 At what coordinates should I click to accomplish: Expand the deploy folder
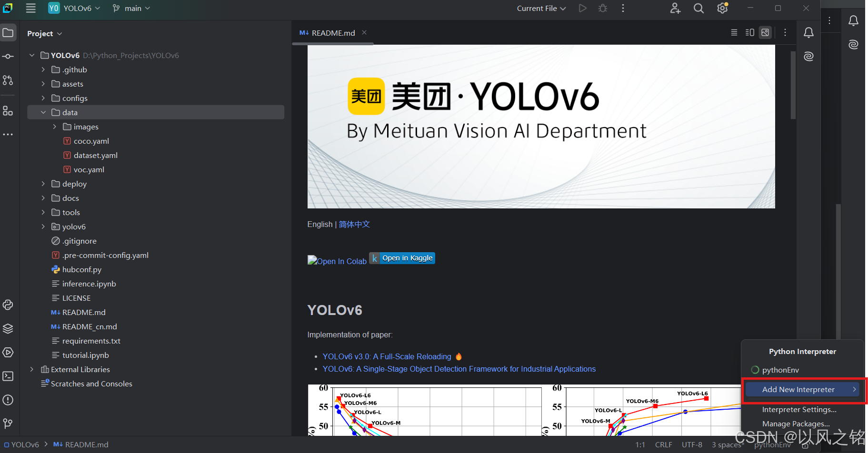43,184
